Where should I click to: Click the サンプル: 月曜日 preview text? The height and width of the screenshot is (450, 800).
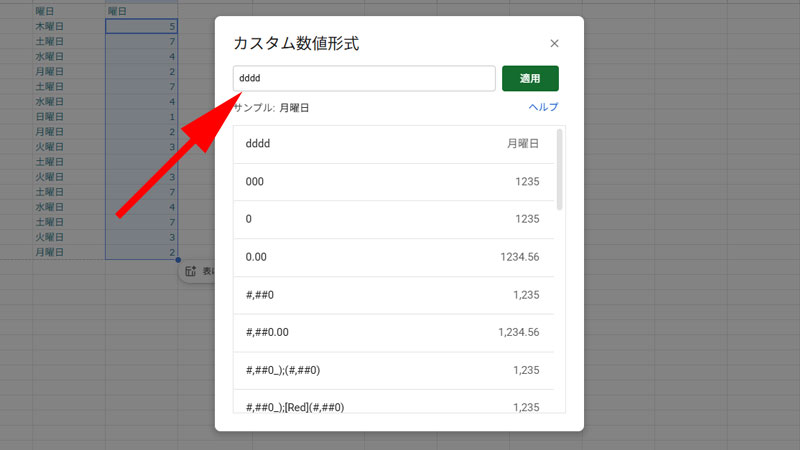coord(271,108)
